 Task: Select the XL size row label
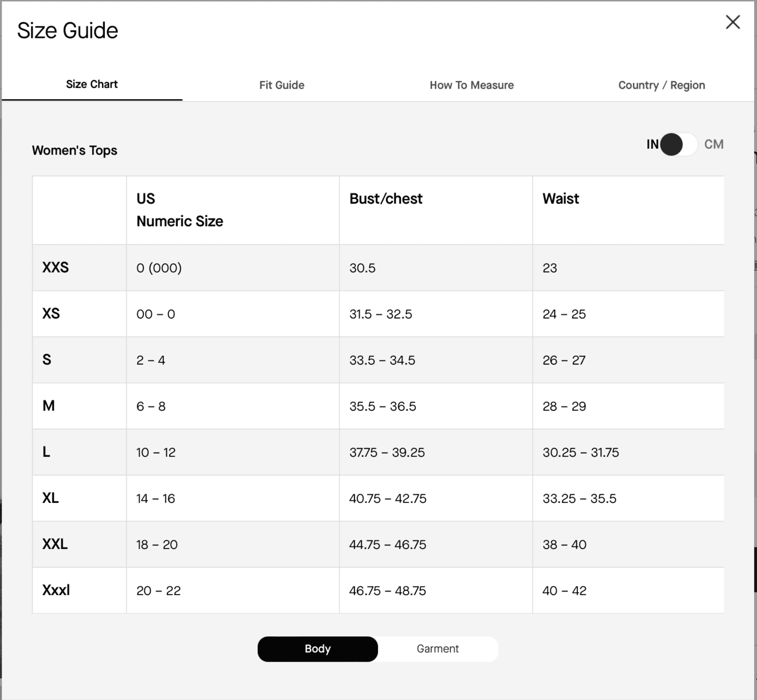(x=50, y=498)
